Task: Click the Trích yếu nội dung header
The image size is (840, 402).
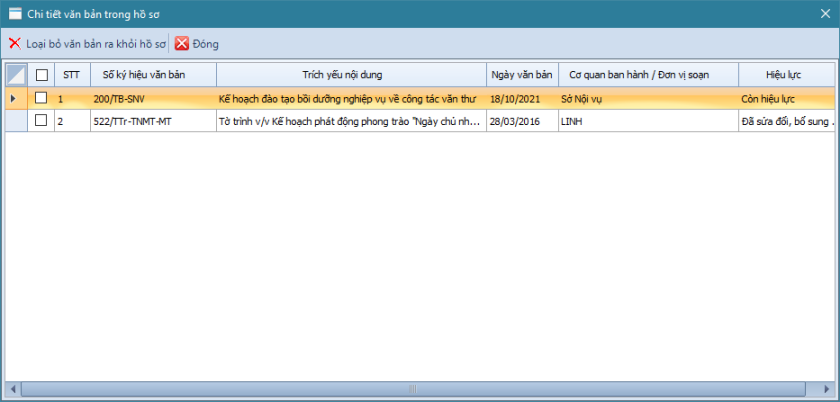Action: [351, 74]
